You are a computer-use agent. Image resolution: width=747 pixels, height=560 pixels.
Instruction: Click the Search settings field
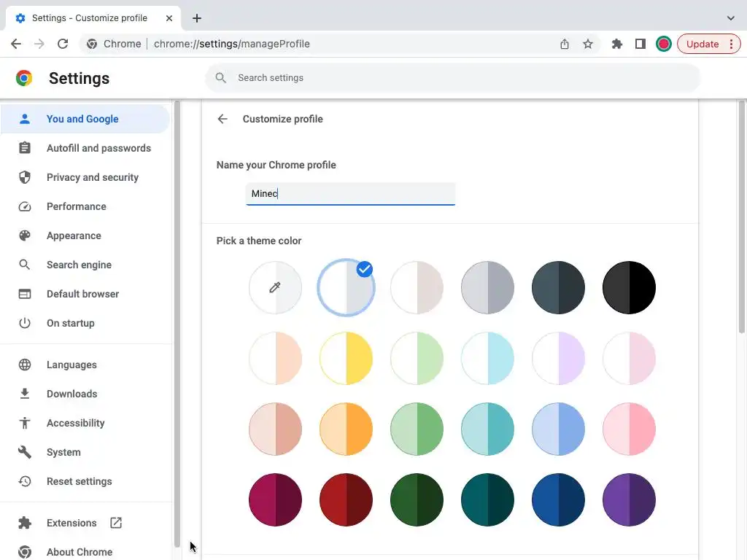click(452, 77)
